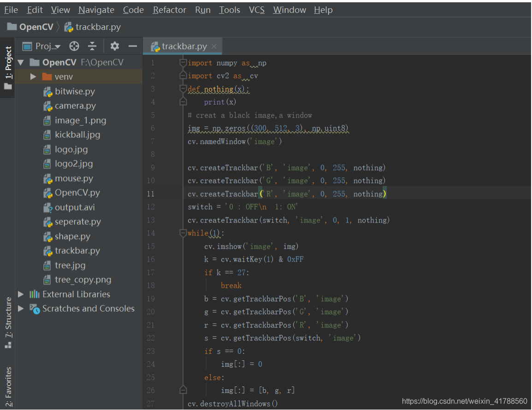
Task: Select output.avi file name in tree
Action: click(75, 207)
